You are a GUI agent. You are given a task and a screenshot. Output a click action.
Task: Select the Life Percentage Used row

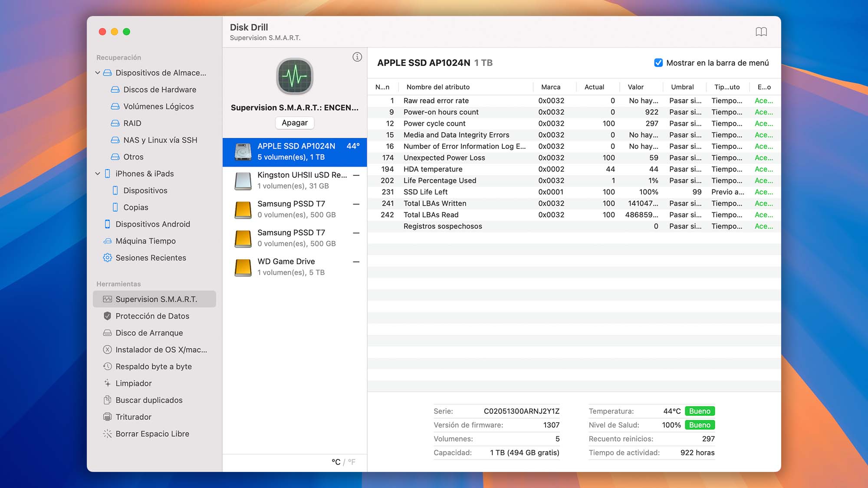574,180
